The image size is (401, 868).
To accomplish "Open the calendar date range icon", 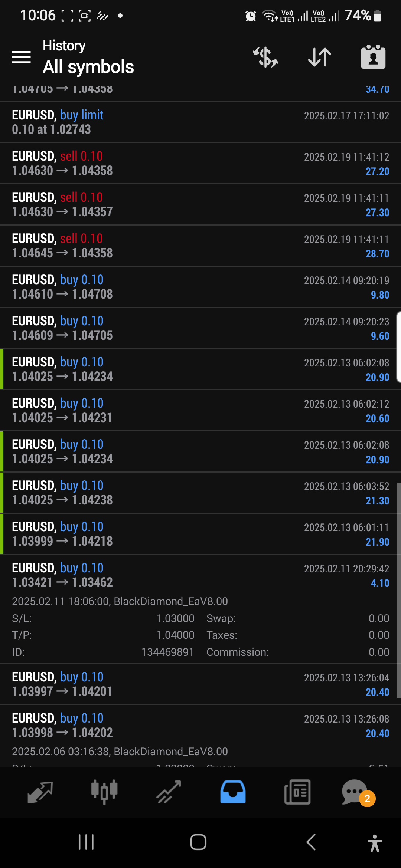I will tap(373, 57).
